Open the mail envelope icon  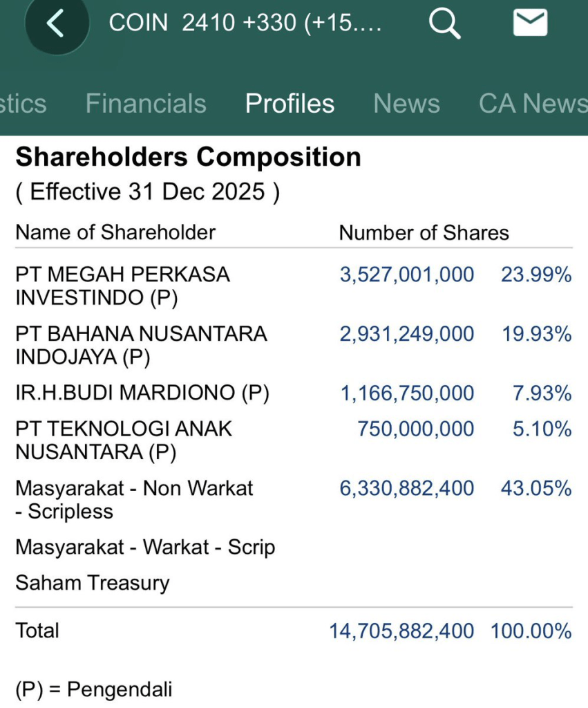click(530, 24)
